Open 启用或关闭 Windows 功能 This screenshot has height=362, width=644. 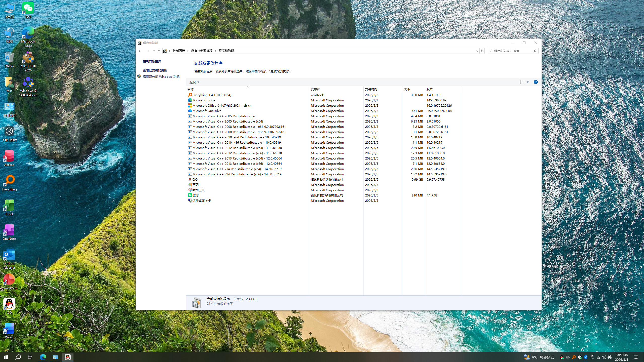tap(161, 76)
